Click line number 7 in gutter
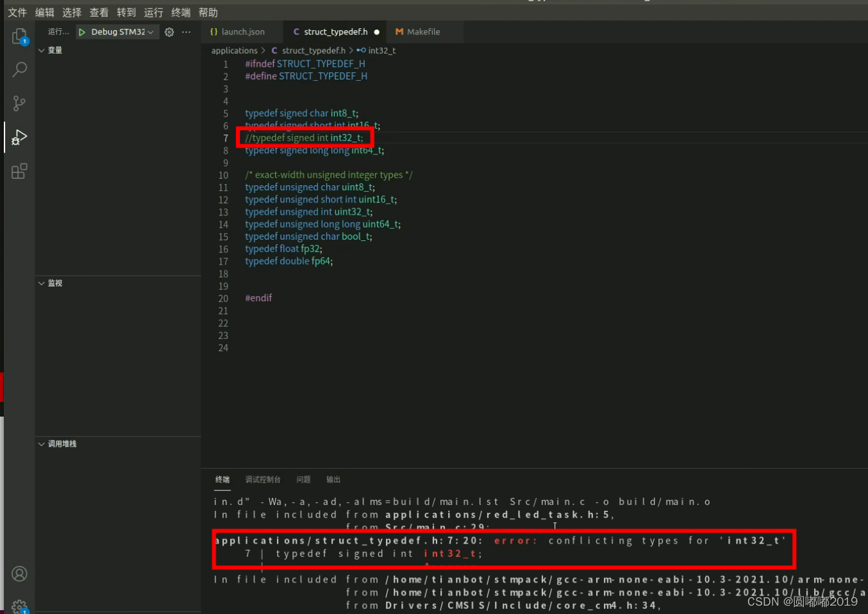 click(x=225, y=138)
